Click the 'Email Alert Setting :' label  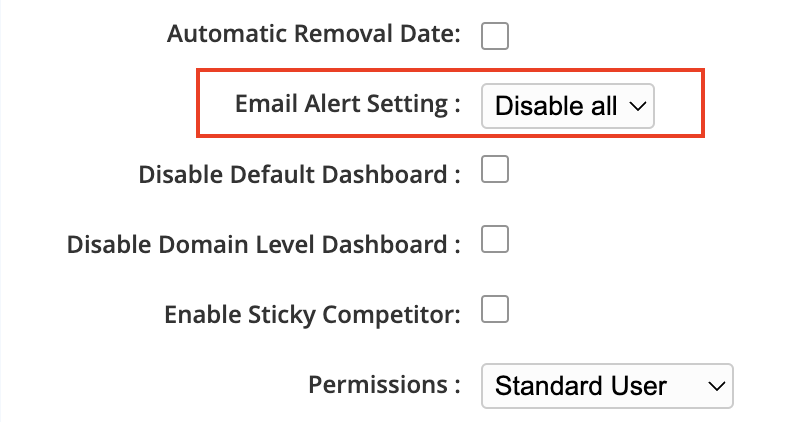point(347,104)
